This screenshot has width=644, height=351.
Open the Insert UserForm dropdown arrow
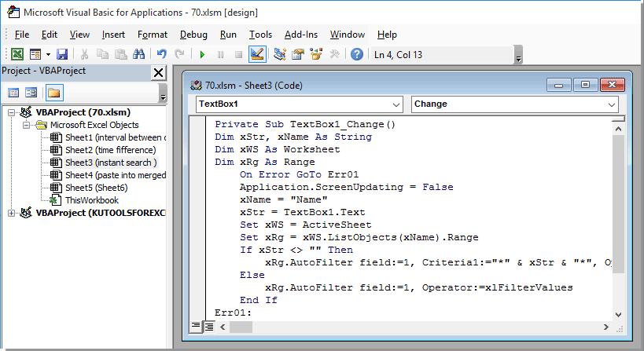coord(48,54)
